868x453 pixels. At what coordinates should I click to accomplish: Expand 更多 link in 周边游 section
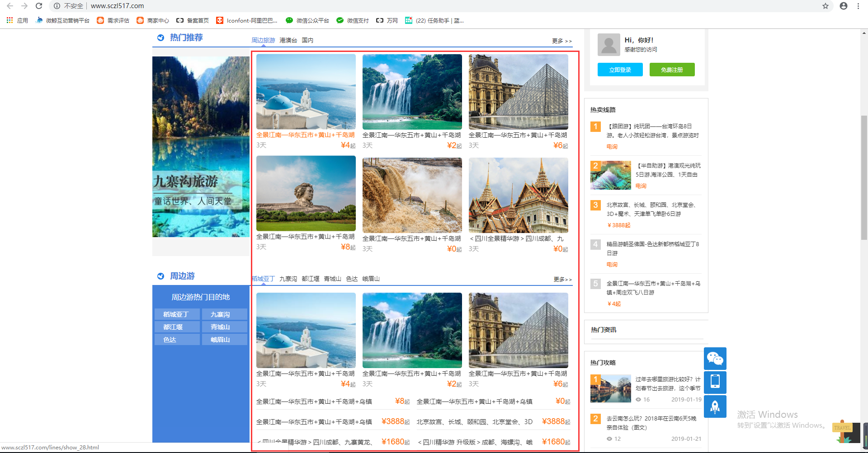pyautogui.click(x=562, y=280)
